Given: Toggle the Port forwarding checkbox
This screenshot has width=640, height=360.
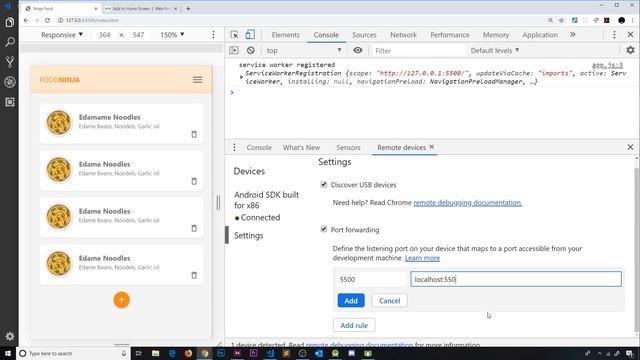Looking at the screenshot, I should point(324,229).
